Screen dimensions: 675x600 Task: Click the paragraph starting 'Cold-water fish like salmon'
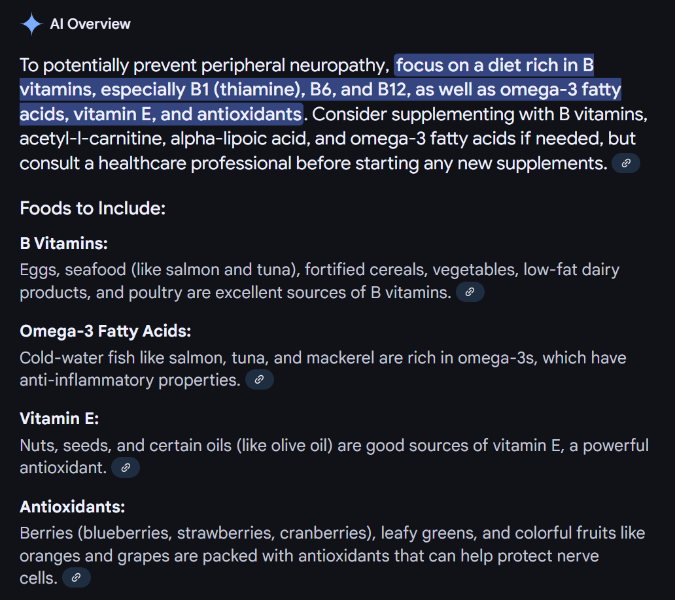[323, 369]
